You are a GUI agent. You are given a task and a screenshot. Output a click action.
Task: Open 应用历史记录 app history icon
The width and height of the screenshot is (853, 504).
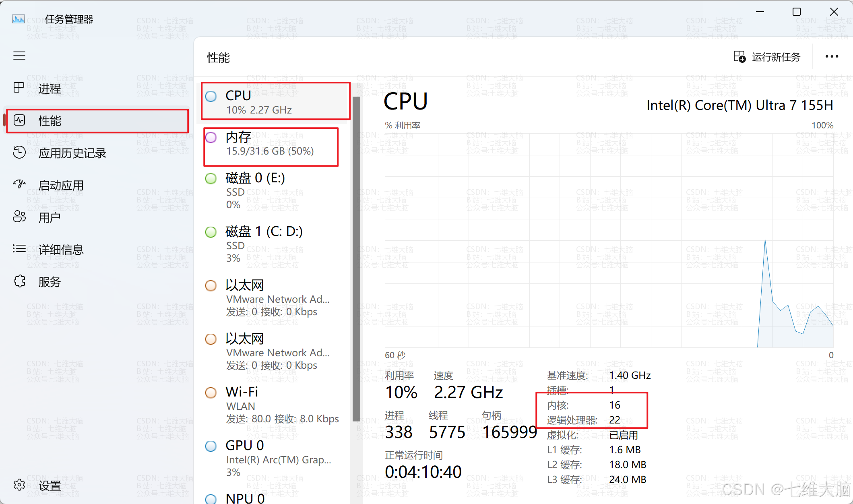[19, 153]
